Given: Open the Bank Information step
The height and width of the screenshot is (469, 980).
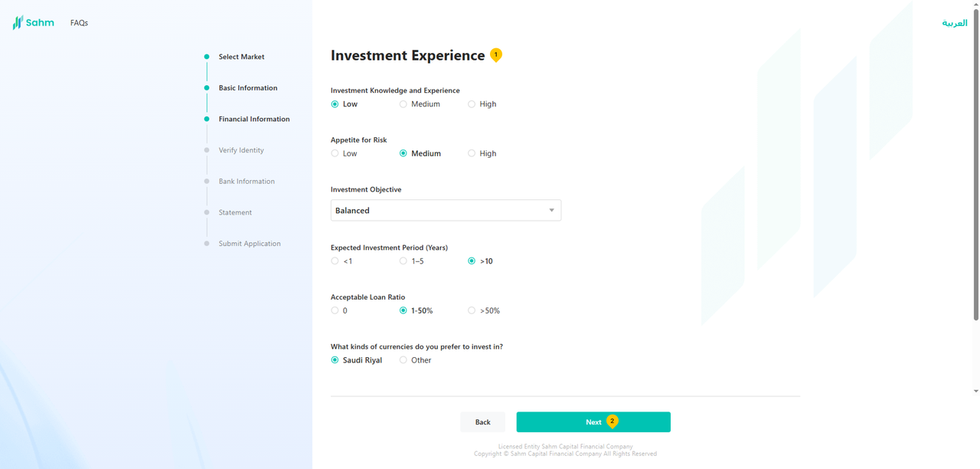Looking at the screenshot, I should click(x=247, y=182).
